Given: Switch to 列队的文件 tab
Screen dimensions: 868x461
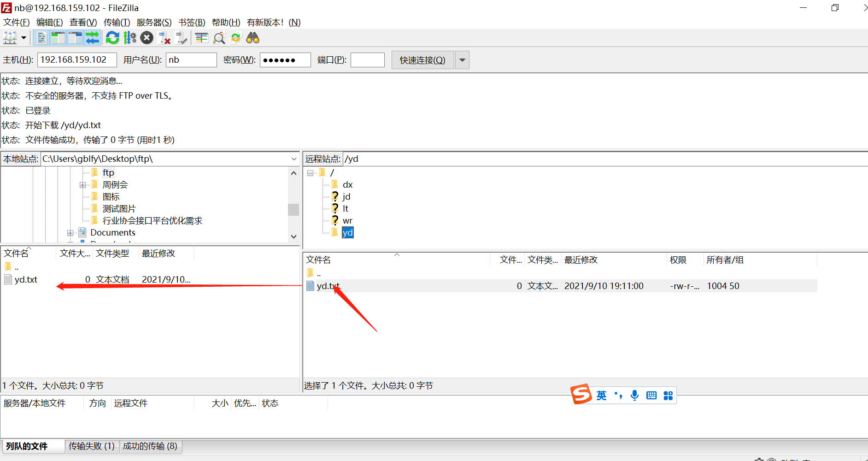Looking at the screenshot, I should pyautogui.click(x=33, y=446).
